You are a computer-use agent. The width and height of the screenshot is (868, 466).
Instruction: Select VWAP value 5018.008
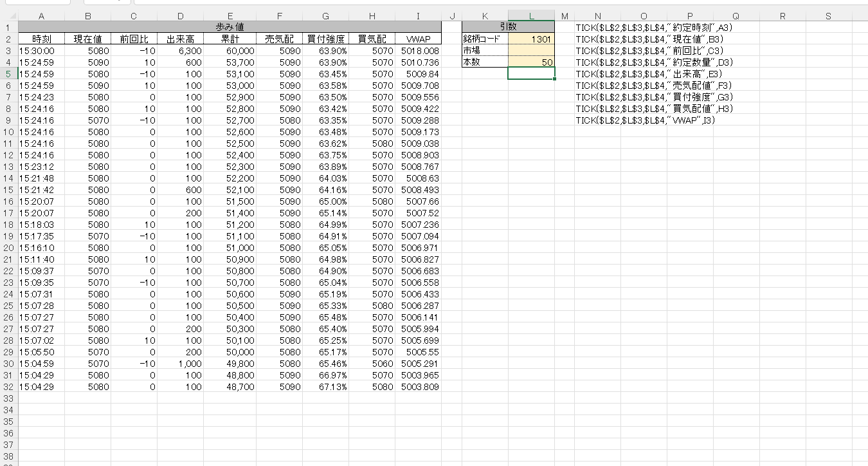pyautogui.click(x=418, y=51)
